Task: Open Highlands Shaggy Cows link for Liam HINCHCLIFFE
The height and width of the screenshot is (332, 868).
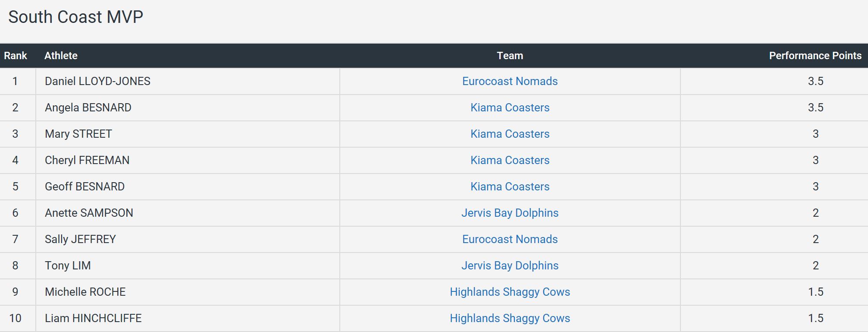Action: coord(510,318)
